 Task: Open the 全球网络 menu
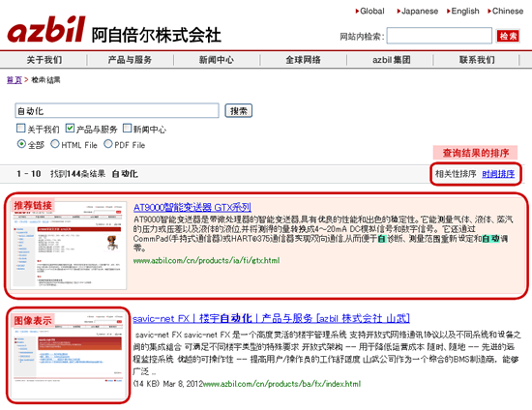coord(303,60)
